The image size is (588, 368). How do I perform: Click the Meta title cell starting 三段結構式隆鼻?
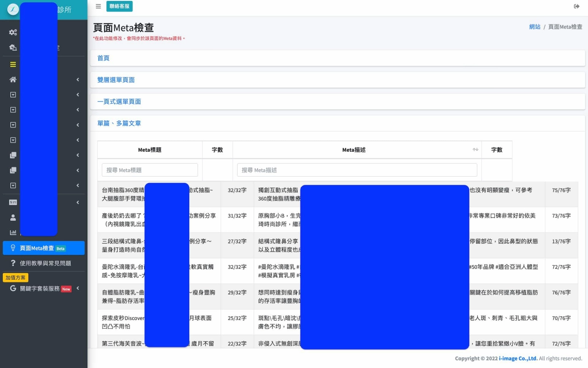159,246
